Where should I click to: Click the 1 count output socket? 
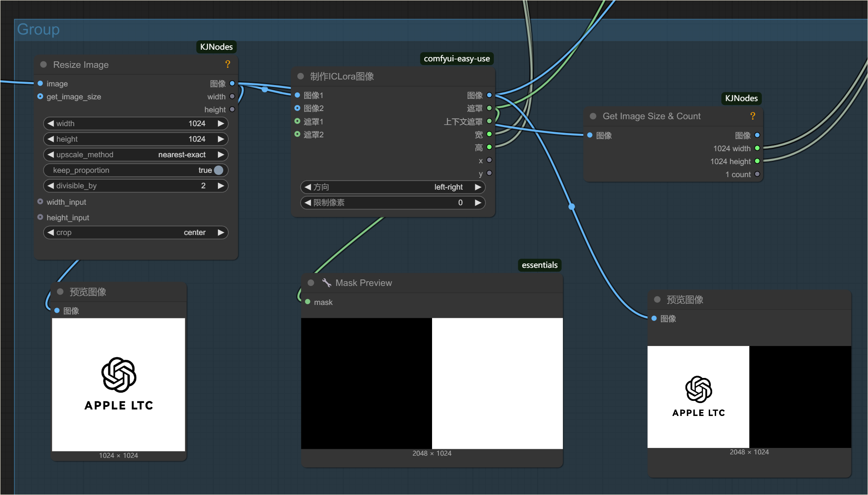pos(757,174)
